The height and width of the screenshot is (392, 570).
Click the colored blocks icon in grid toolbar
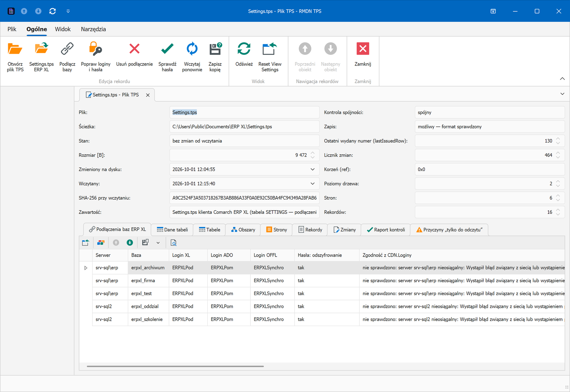pos(101,243)
